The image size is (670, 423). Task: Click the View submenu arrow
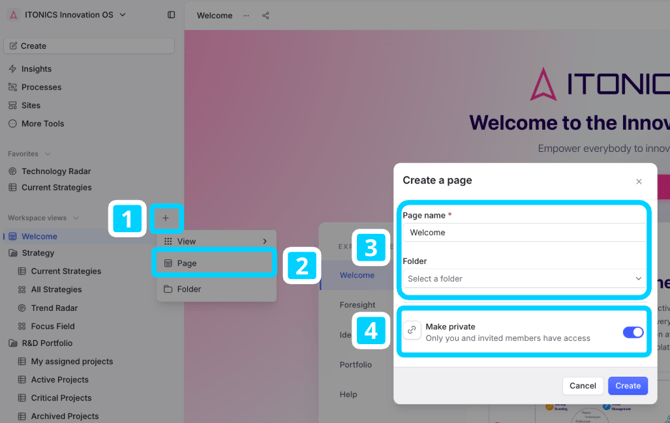pos(265,241)
